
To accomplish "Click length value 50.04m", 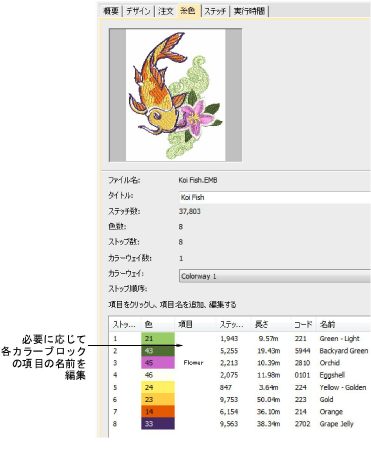I will coord(269,399).
